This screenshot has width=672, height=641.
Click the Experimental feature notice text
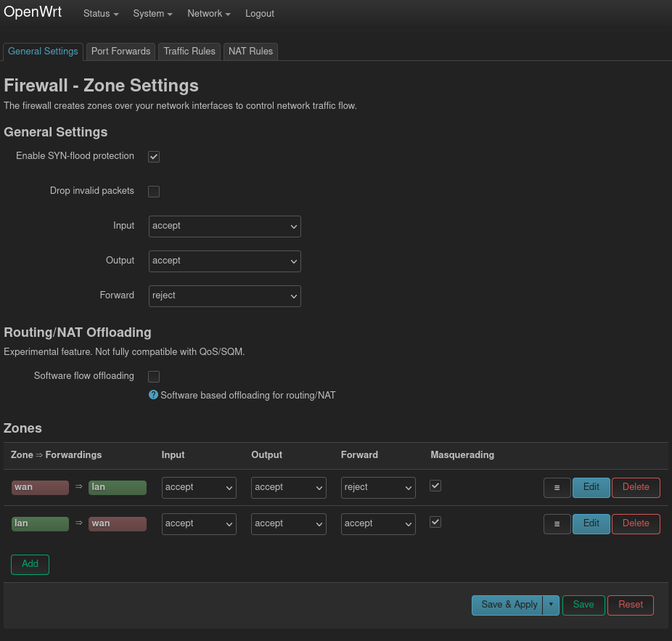click(124, 352)
